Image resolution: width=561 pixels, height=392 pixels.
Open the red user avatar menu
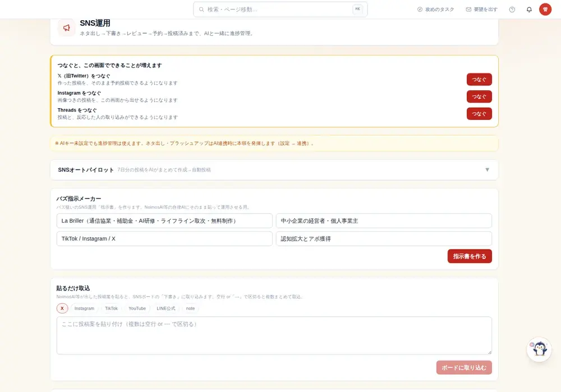tap(545, 10)
